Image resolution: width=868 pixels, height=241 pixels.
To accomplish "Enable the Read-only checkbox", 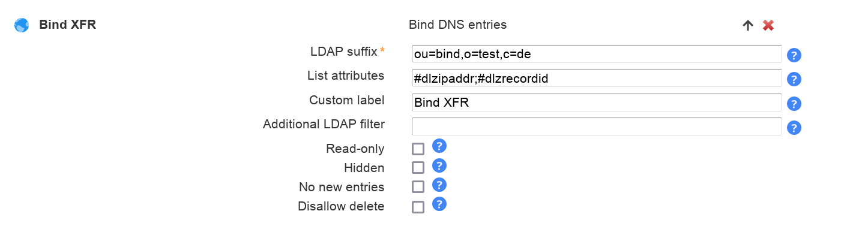I will [418, 149].
